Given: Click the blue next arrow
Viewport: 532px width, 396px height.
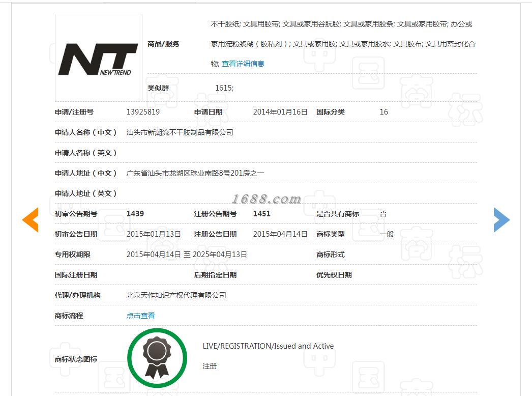Looking at the screenshot, I should 501,220.
